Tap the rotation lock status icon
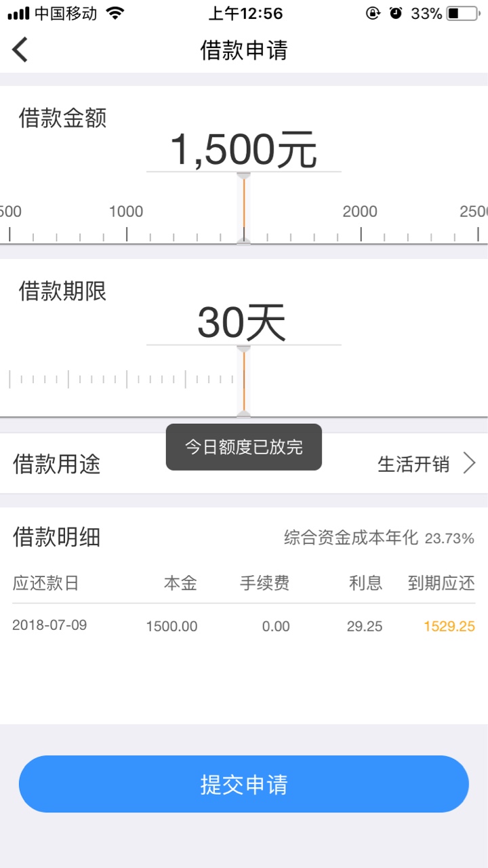Image resolution: width=488 pixels, height=868 pixels. [x=373, y=13]
